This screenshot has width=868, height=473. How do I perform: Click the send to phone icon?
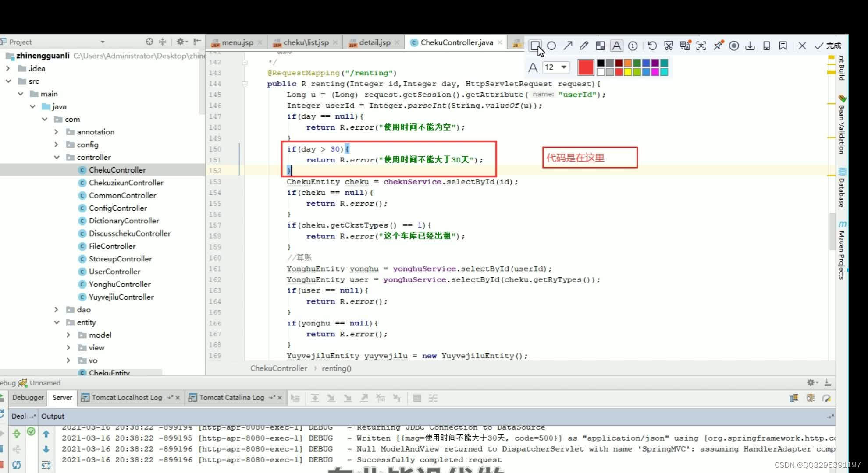[767, 46]
